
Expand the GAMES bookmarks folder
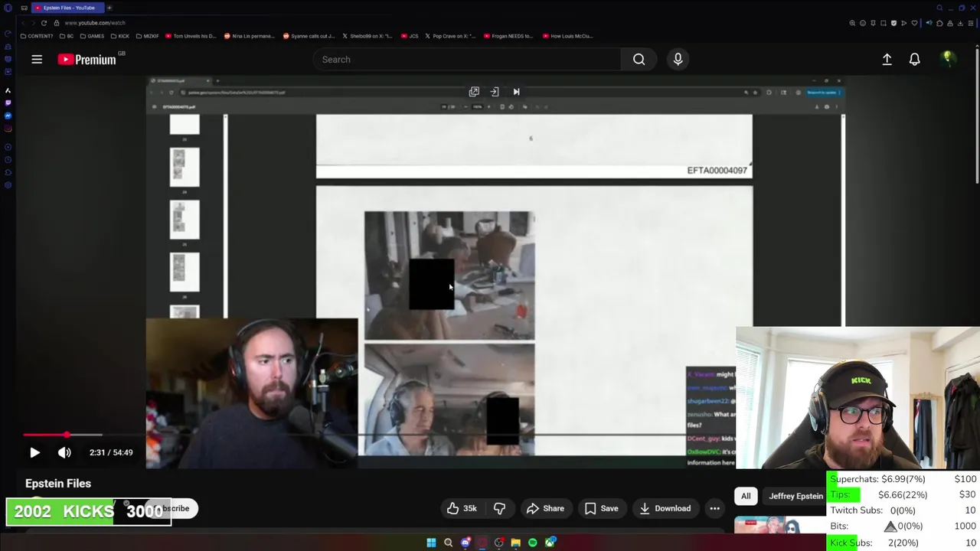(x=92, y=36)
